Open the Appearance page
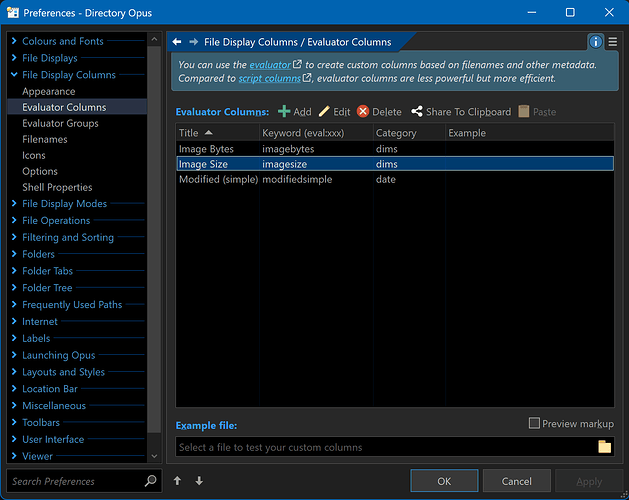This screenshot has height=500, width=629. [x=49, y=91]
